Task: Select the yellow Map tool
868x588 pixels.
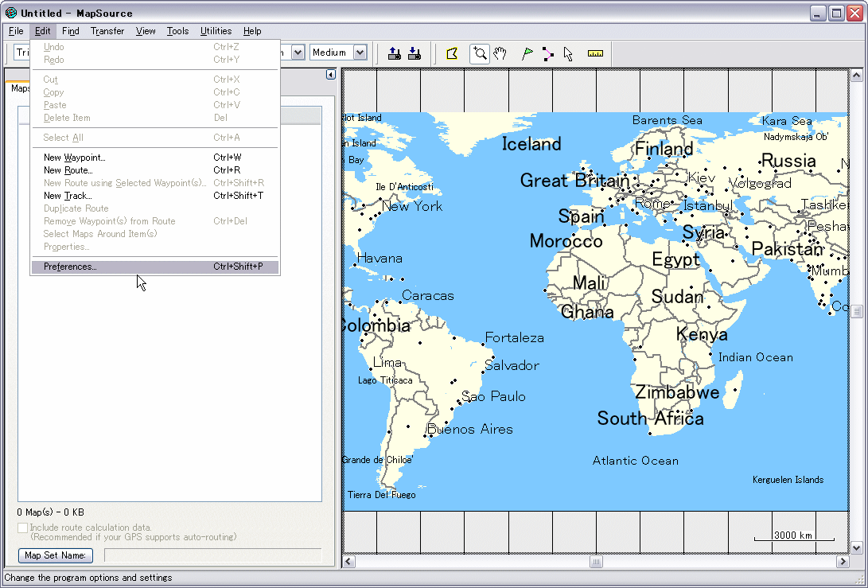Action: tap(452, 53)
